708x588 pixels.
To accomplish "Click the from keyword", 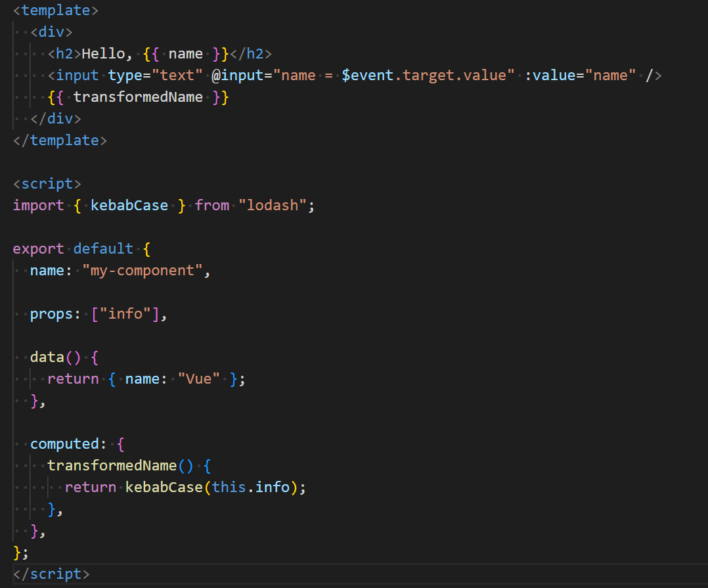I will tap(212, 206).
